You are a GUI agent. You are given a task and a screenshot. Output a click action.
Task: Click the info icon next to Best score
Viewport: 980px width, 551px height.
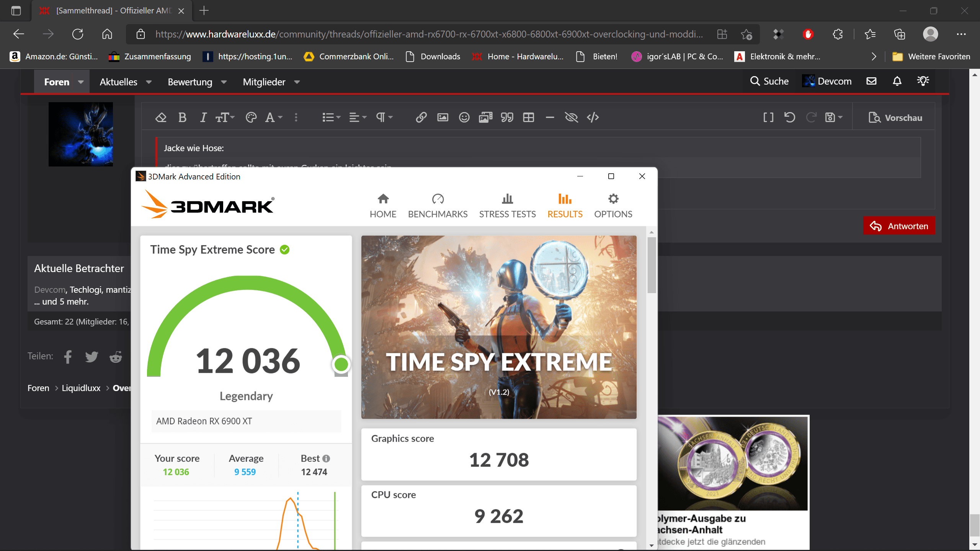[326, 458]
